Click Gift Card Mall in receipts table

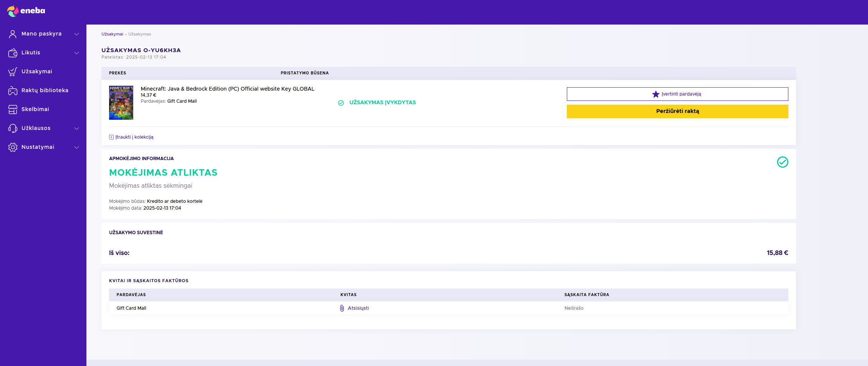click(x=131, y=308)
